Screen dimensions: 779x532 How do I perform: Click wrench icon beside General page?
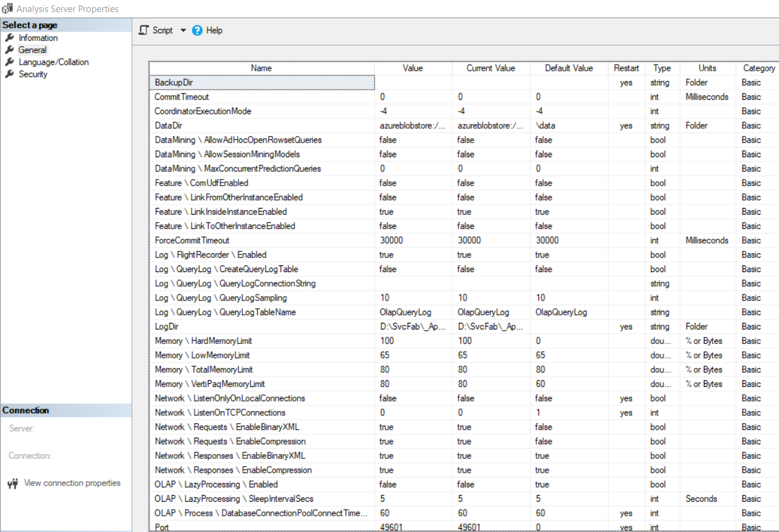click(x=9, y=50)
